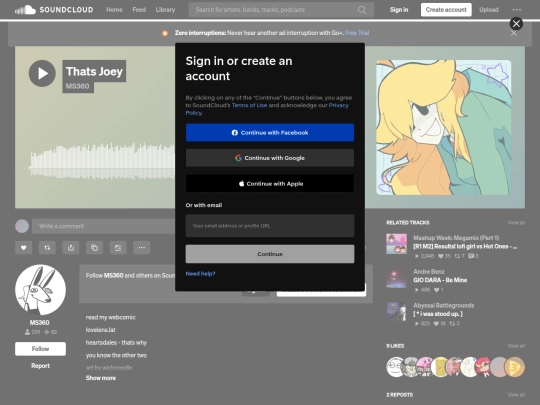Image resolution: width=540 pixels, height=405 pixels.
Task: Continue with Facebook
Action: 270,133
